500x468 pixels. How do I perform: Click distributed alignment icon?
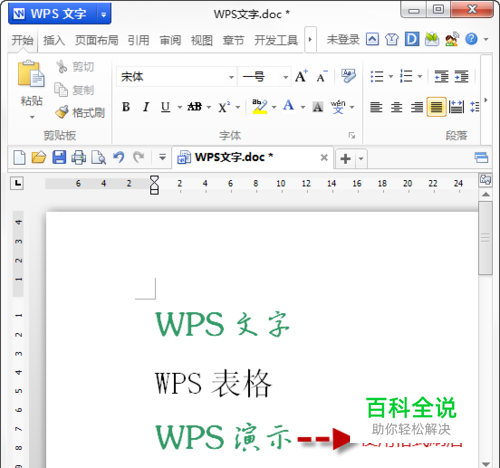click(456, 107)
